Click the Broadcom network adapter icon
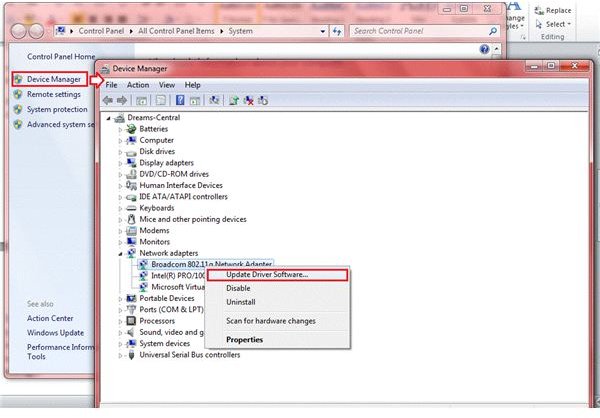Screen dimensions: 600x418 point(143,264)
